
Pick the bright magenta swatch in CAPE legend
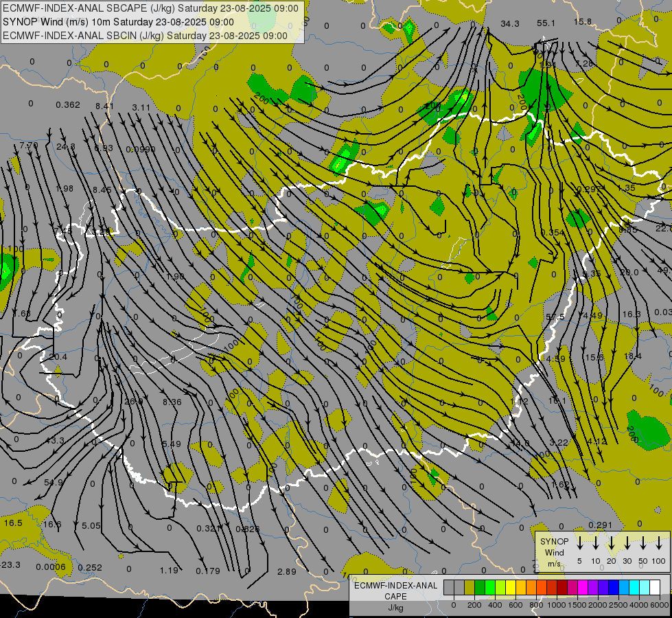(x=583, y=587)
